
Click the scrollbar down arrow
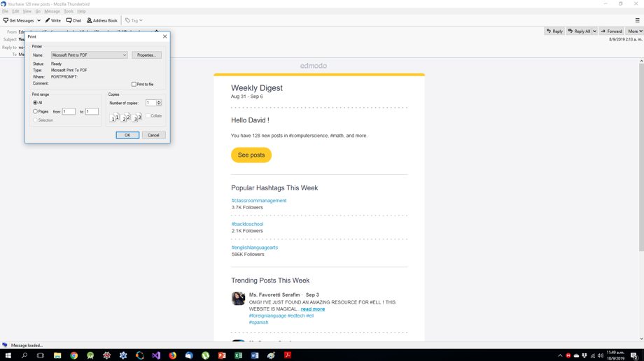(x=641, y=339)
